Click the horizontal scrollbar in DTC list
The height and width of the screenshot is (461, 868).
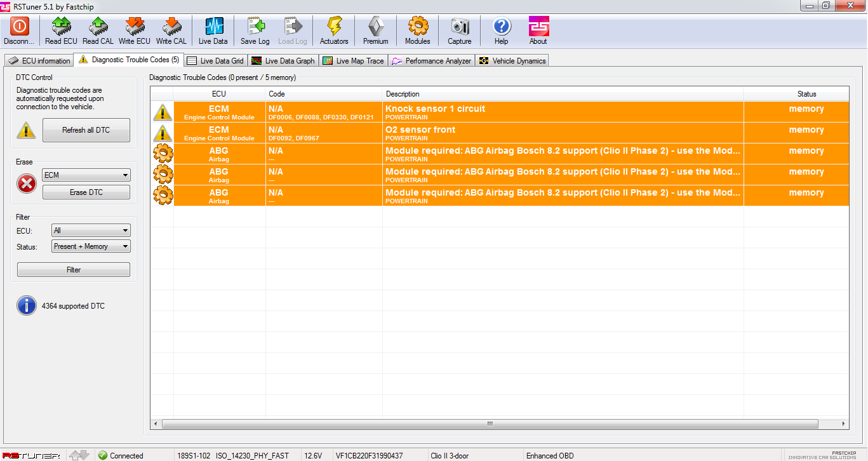click(489, 424)
